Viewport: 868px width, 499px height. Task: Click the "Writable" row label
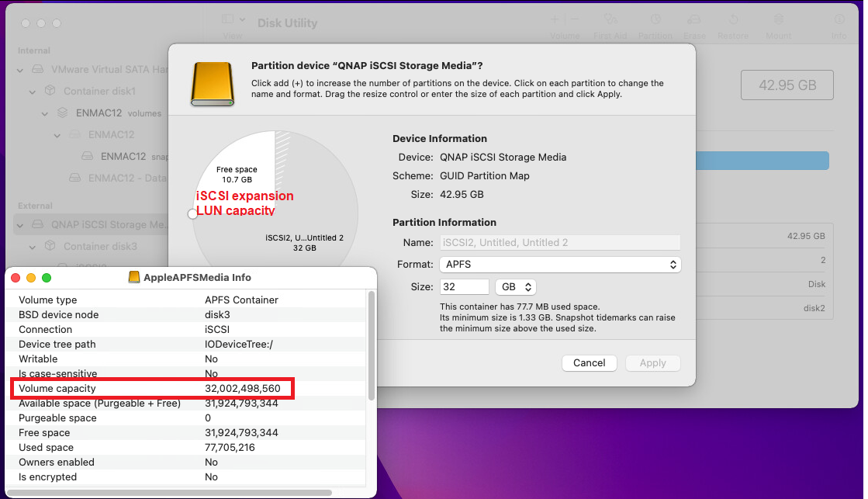(x=38, y=359)
